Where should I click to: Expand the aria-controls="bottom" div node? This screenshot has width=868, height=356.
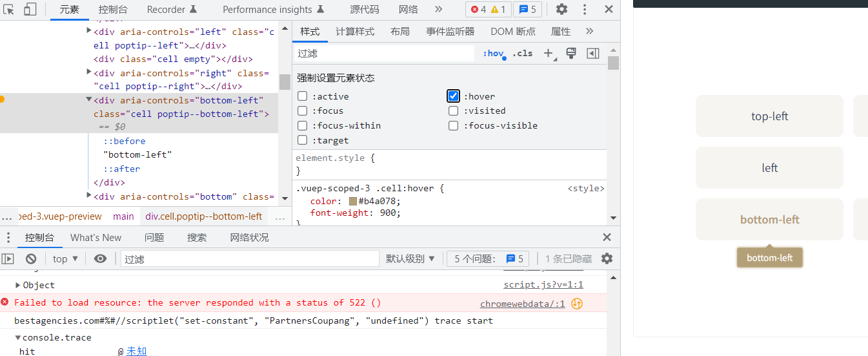click(x=89, y=195)
